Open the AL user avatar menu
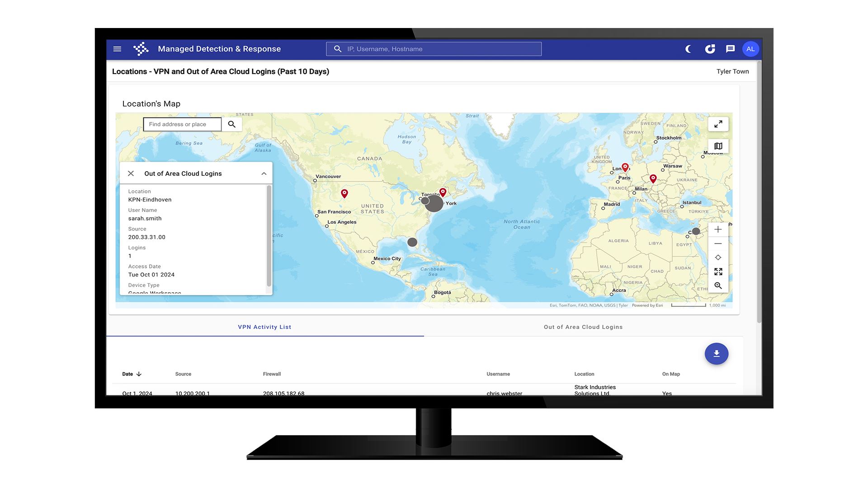 (750, 49)
